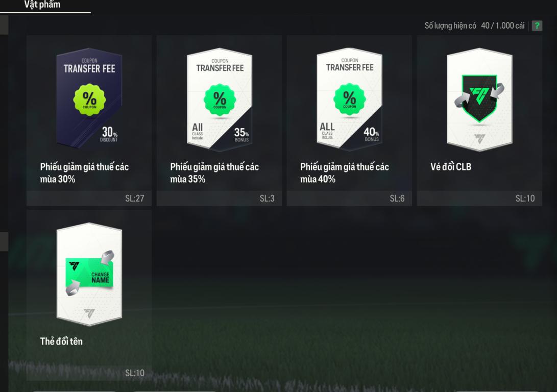Screen dimensions: 557x392
Task: Click the green Change Name ticket icon
Action: pyautogui.click(x=89, y=273)
